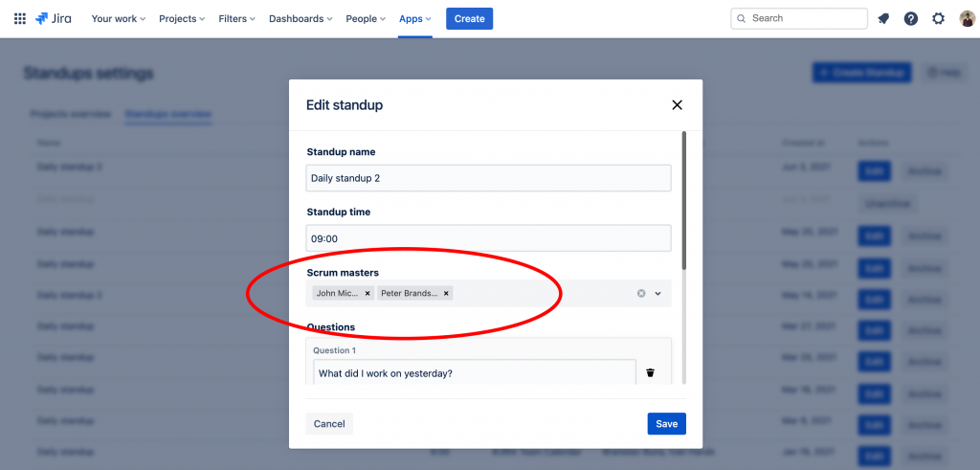Open the notifications bell icon
This screenshot has width=980, height=470.
point(883,19)
